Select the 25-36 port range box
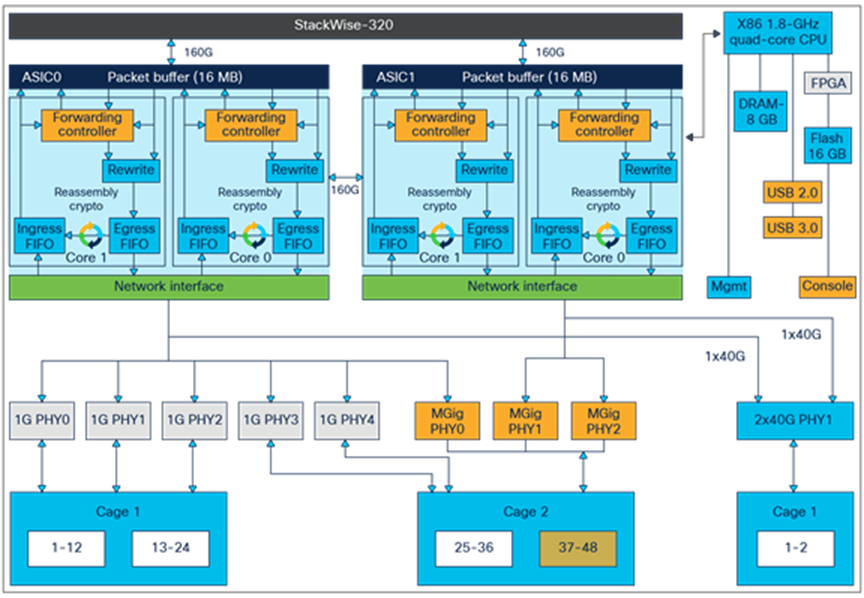The image size is (864, 598). [474, 548]
